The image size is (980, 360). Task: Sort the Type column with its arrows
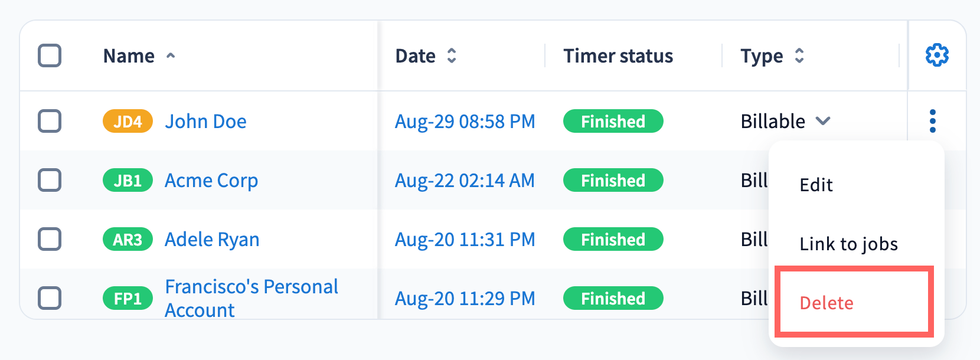coord(799,55)
